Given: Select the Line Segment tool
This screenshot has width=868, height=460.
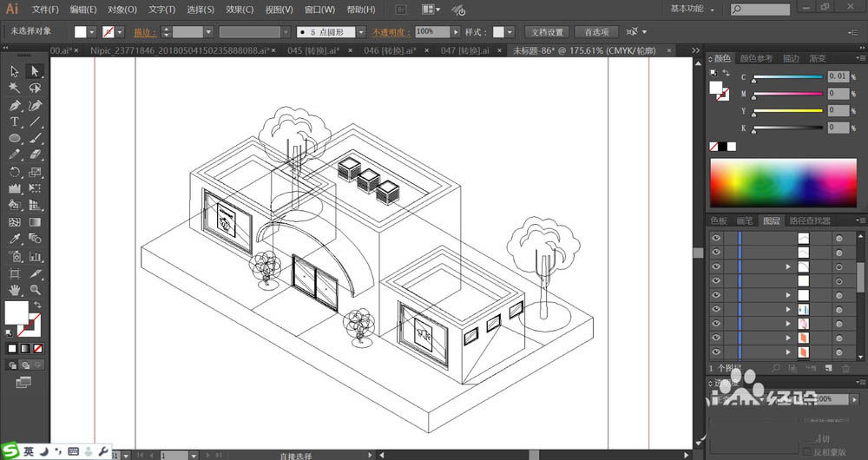Looking at the screenshot, I should (x=35, y=122).
